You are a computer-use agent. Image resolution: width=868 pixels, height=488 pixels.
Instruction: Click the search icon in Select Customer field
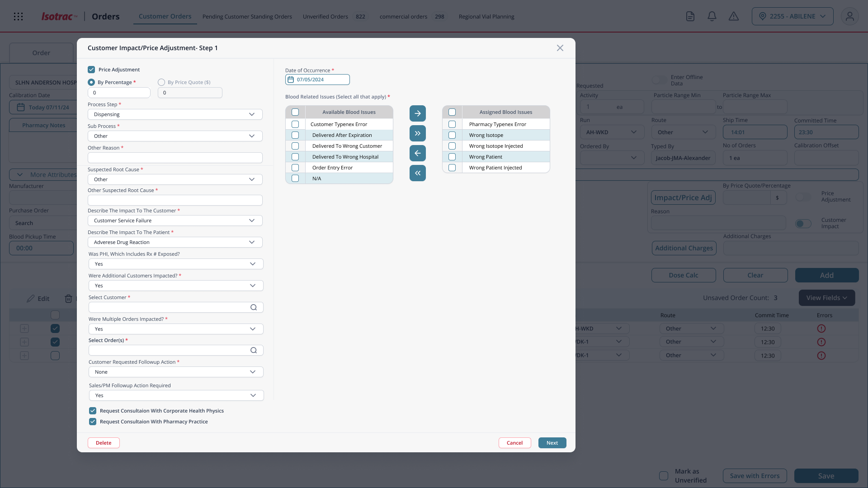[x=254, y=307]
